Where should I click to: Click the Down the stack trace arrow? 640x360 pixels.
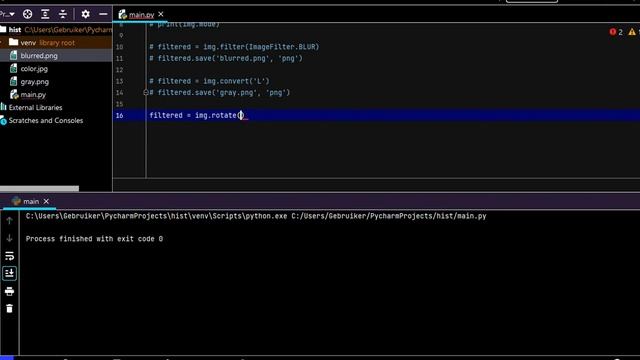pyautogui.click(x=9, y=238)
